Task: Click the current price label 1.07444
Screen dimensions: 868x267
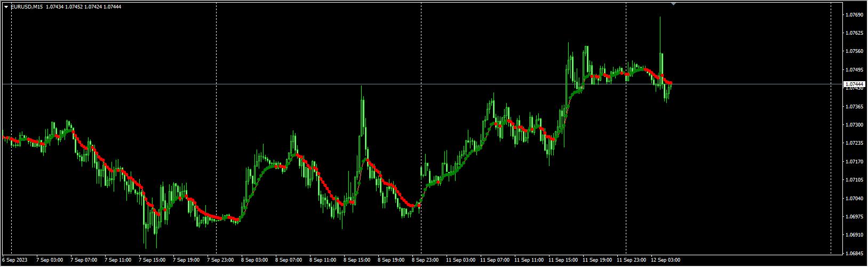Action: 855,84
